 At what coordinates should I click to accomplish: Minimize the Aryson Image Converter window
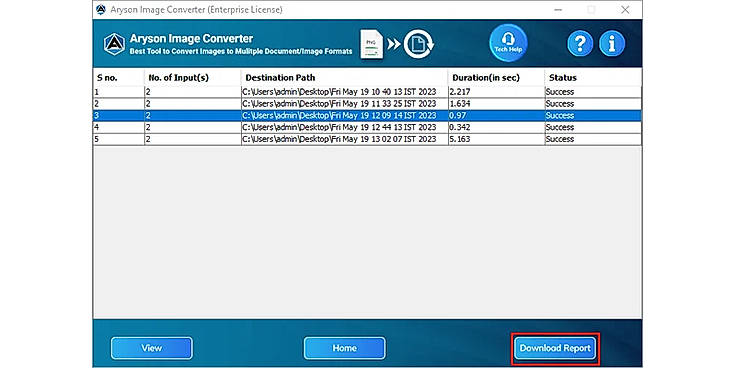tap(558, 9)
